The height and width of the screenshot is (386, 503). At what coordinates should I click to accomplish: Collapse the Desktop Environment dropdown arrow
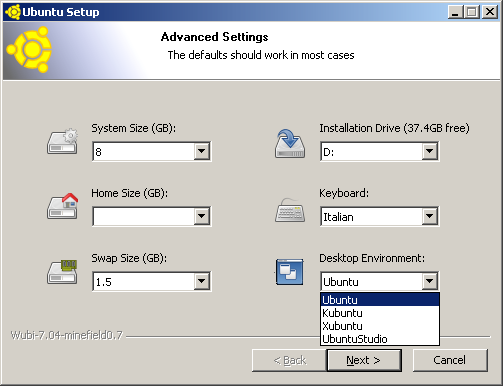coord(430,281)
